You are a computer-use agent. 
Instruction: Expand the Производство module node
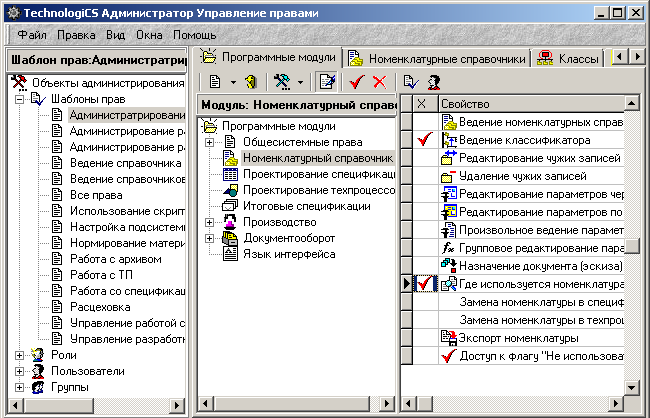(x=210, y=222)
